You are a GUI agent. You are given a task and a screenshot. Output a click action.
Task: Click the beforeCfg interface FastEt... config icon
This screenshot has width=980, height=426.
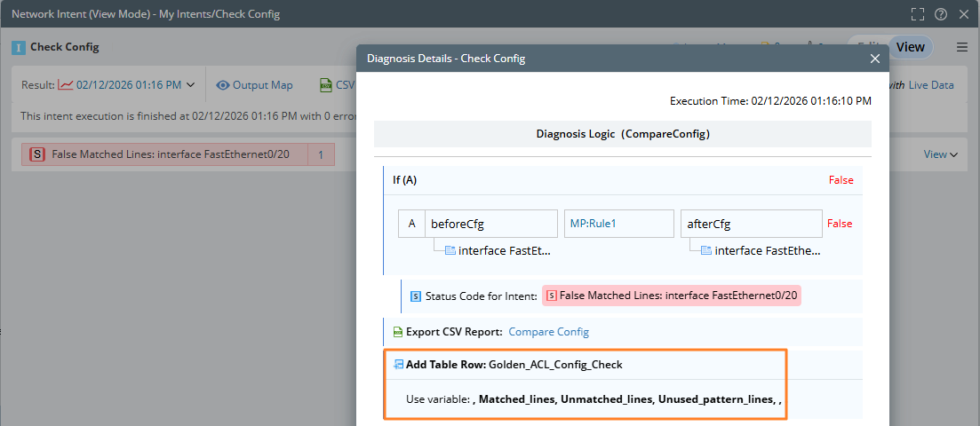coord(450,250)
